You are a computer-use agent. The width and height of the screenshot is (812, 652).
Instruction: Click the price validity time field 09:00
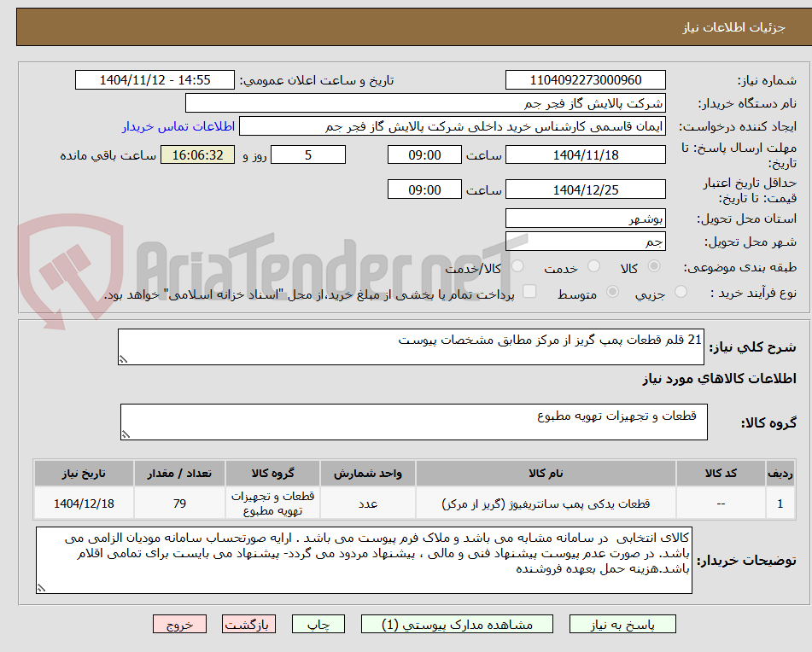(x=424, y=189)
